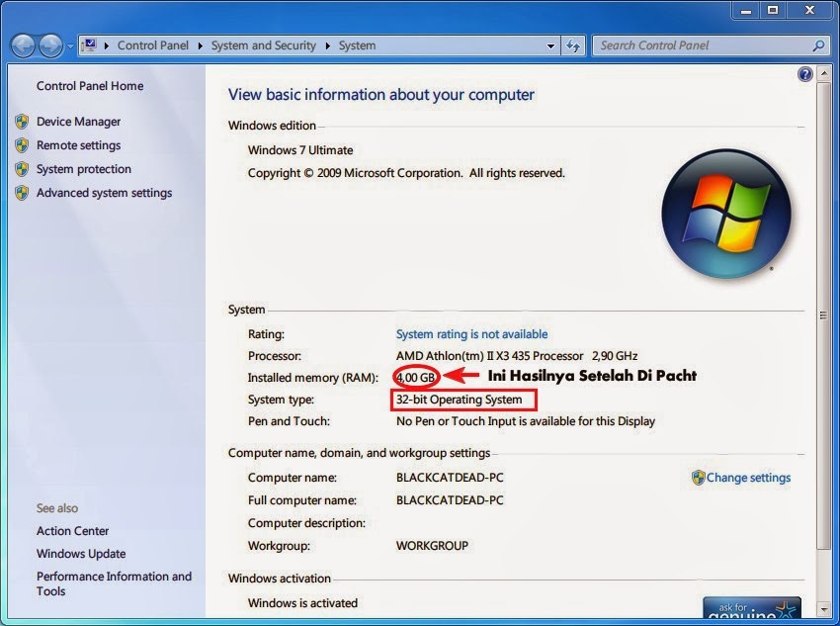Click the scrollbar down arrow
This screenshot has width=840, height=626.
823,609
